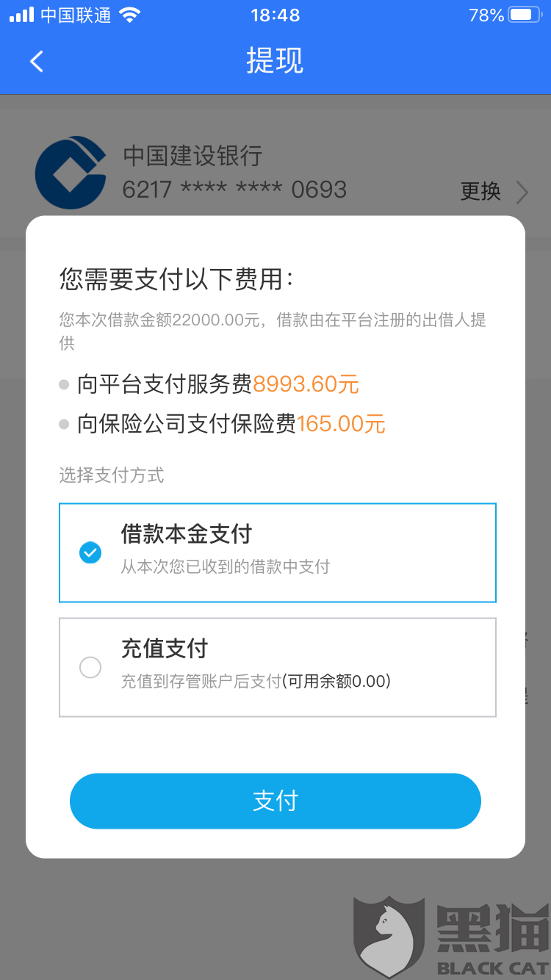551x980 pixels.
Task: Tap the insurance fee 165.00元 amount
Action: [341, 424]
